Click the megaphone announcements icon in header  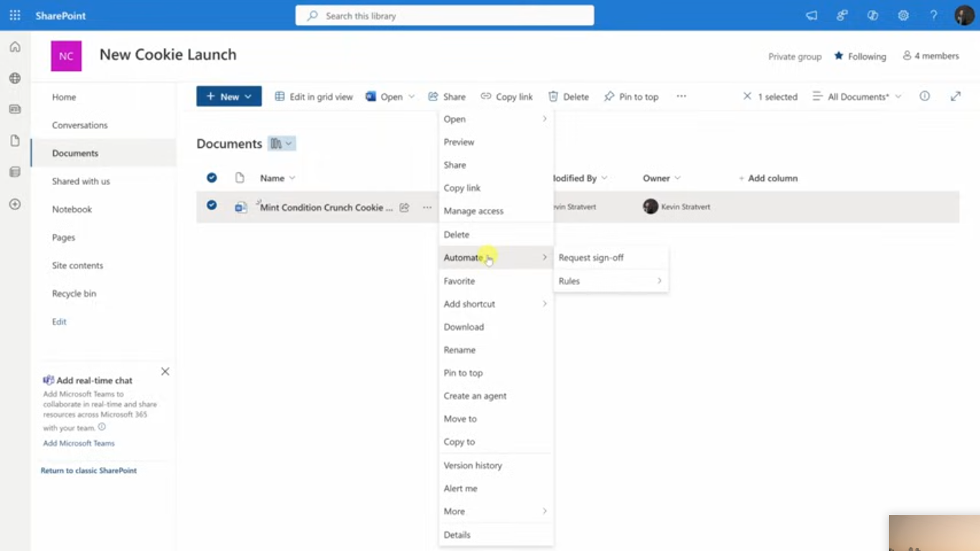pos(811,15)
